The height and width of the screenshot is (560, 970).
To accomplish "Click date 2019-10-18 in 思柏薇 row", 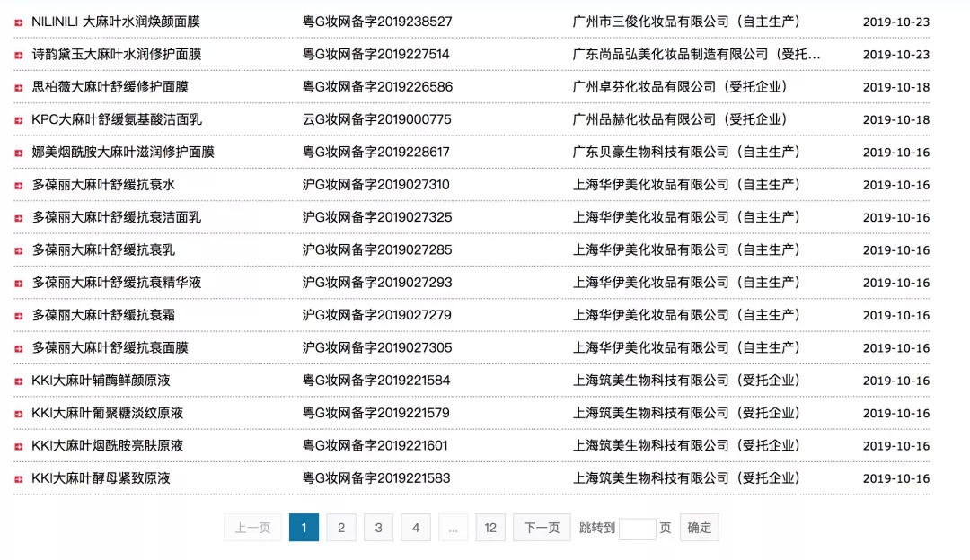I will point(896,88).
